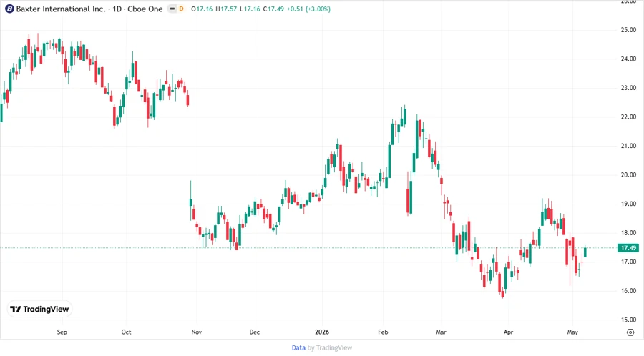Open chart settings gear icon on the time axis
This screenshot has width=644, height=356.
point(630,332)
